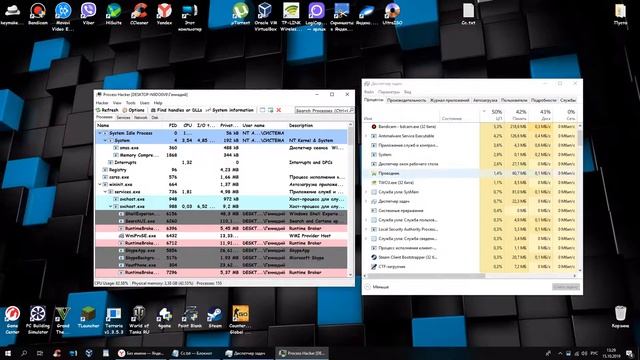Open PC Building Simulator desktop icon

click(x=38, y=320)
